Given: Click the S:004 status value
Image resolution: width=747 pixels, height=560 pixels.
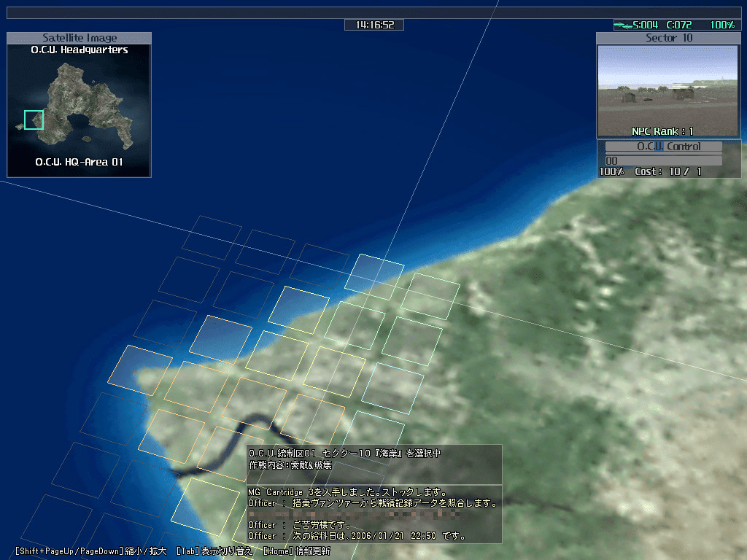Looking at the screenshot, I should pyautogui.click(x=645, y=25).
